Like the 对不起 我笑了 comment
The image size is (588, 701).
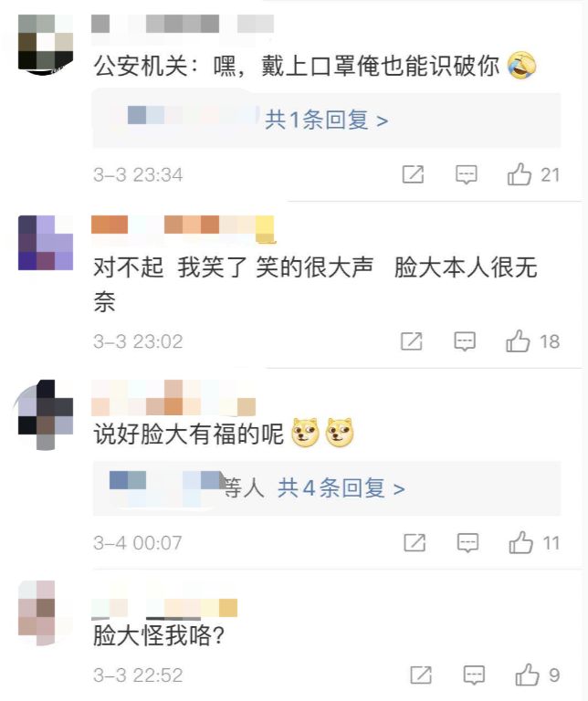click(x=518, y=341)
